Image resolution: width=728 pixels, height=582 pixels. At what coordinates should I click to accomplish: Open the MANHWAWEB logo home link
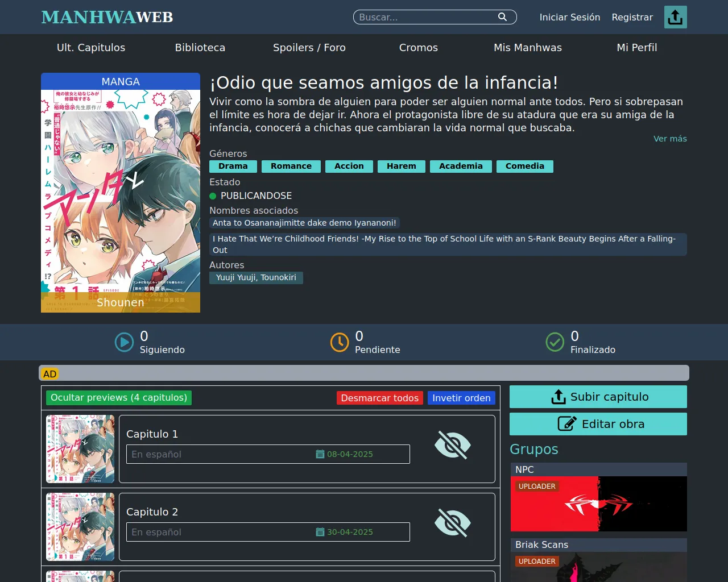click(x=107, y=17)
